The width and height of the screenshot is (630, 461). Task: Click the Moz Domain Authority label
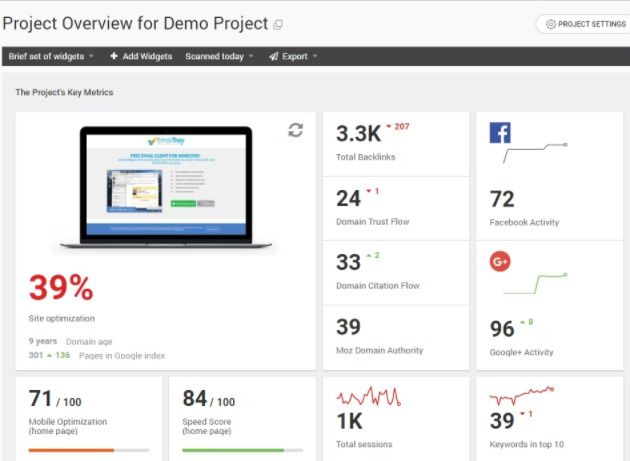[x=380, y=350]
